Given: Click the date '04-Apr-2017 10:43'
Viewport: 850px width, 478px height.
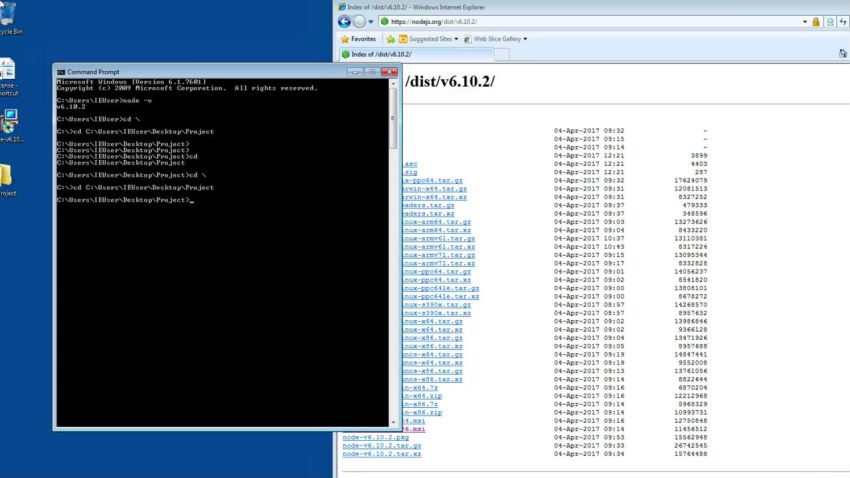Looking at the screenshot, I should point(589,247).
